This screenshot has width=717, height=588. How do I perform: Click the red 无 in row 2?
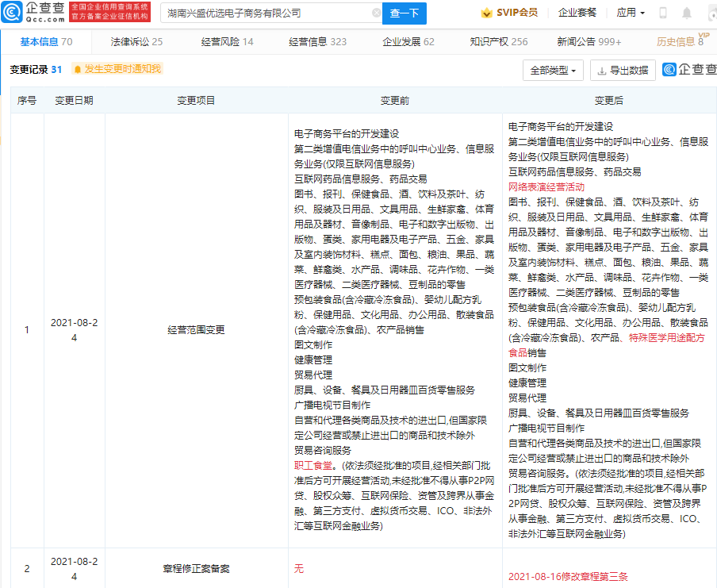click(298, 569)
